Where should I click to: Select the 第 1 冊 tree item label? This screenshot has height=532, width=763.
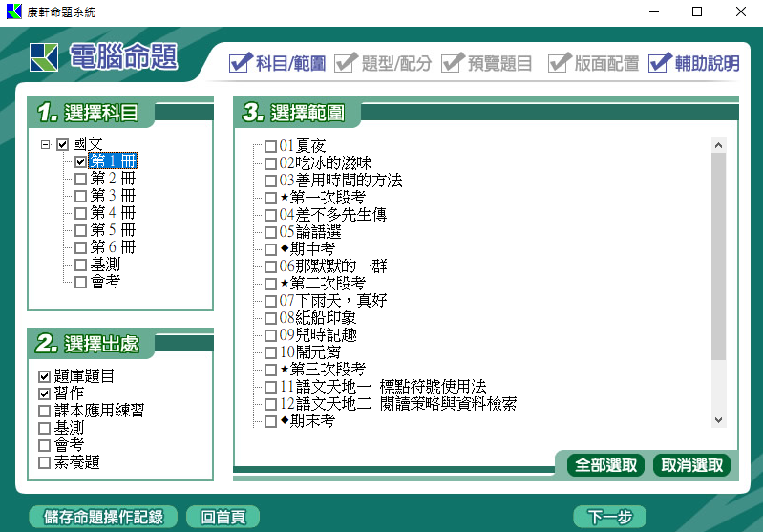[113, 161]
